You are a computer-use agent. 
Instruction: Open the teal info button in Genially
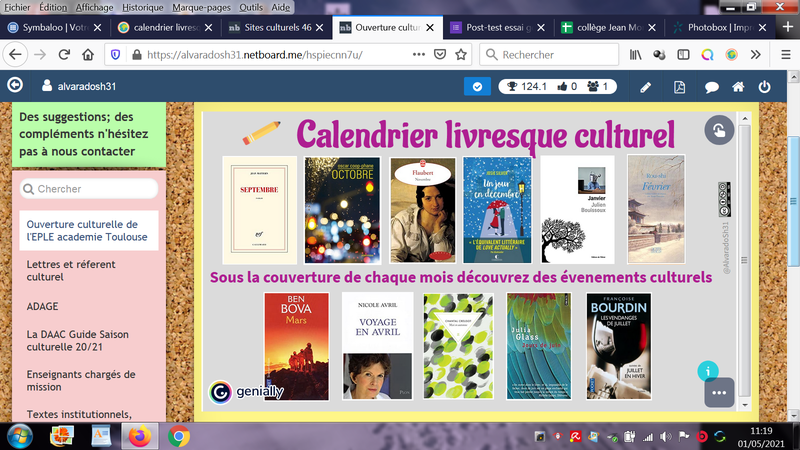pyautogui.click(x=707, y=371)
